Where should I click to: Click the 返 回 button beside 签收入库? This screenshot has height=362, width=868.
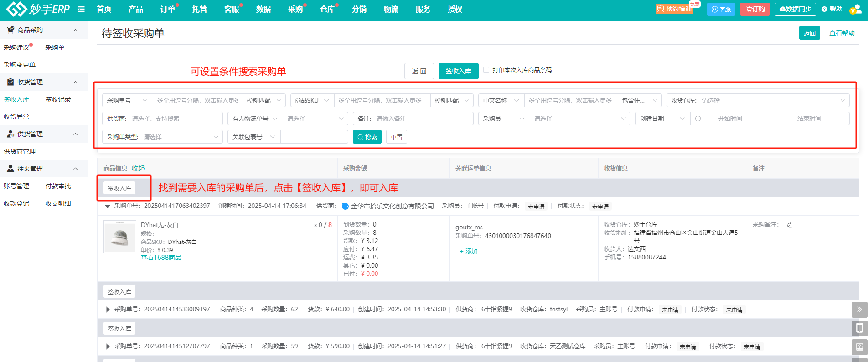coord(419,71)
